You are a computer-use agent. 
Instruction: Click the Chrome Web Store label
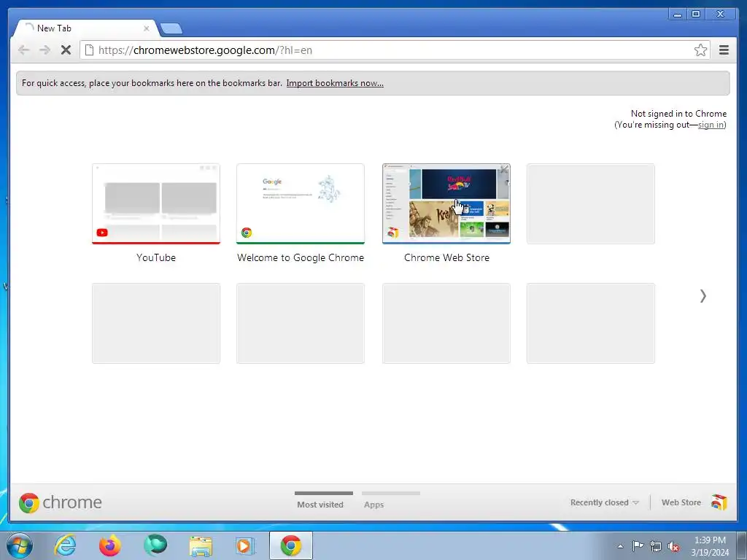click(x=446, y=257)
